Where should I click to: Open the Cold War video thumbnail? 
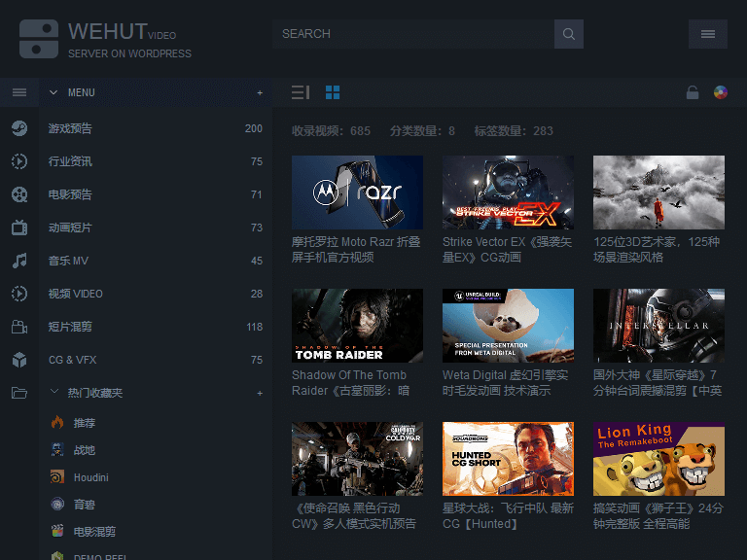point(357,459)
